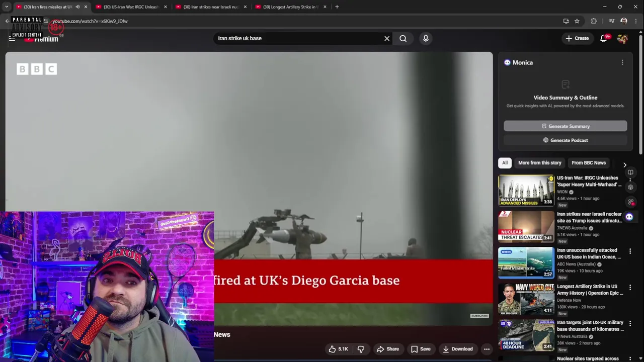Open the Chrome profile avatar

(x=624, y=21)
